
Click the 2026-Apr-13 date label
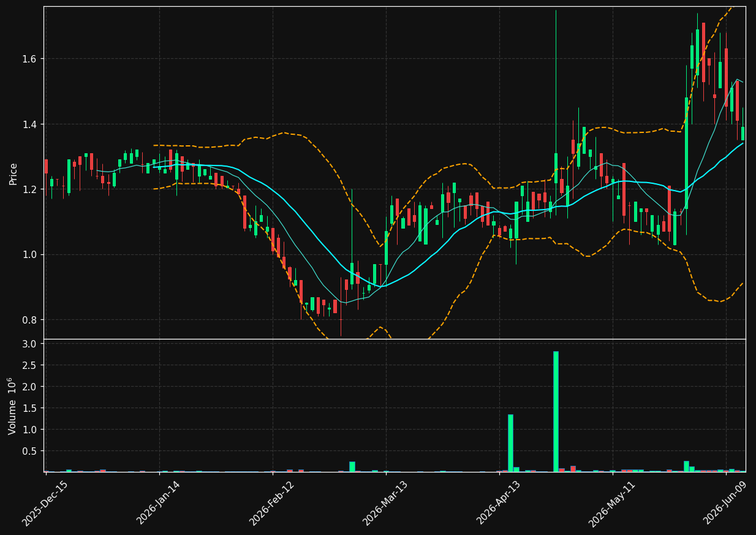[498, 503]
